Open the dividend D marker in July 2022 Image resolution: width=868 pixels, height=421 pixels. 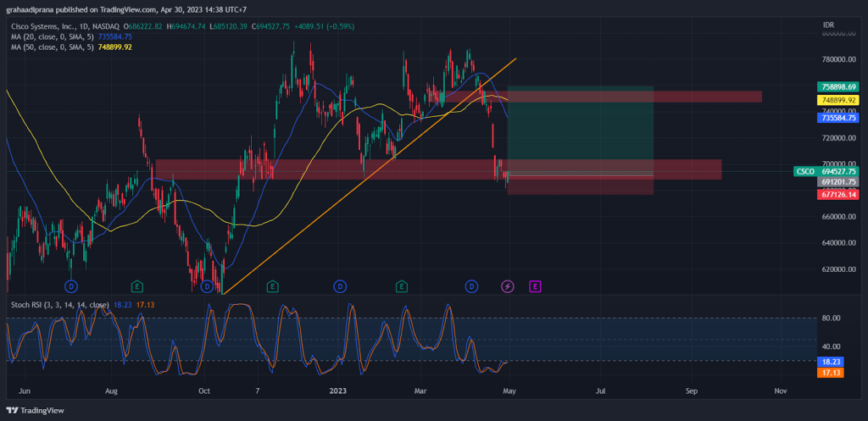[x=71, y=286]
